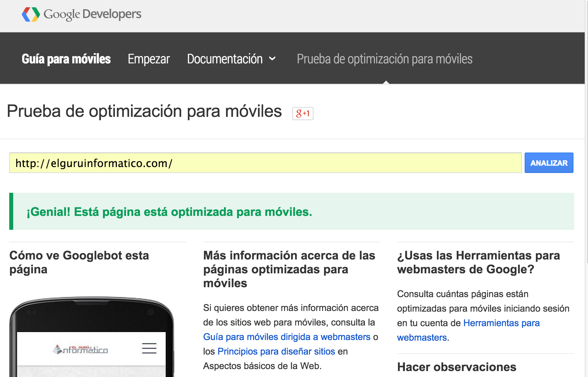Select Prueba de optimización para móviles tab

(384, 59)
